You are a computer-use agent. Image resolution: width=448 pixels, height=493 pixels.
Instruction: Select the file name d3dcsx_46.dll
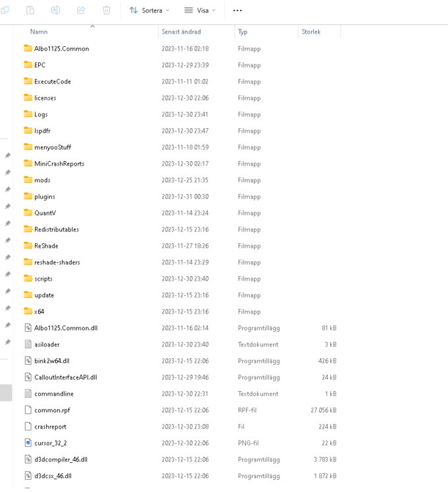point(53,476)
